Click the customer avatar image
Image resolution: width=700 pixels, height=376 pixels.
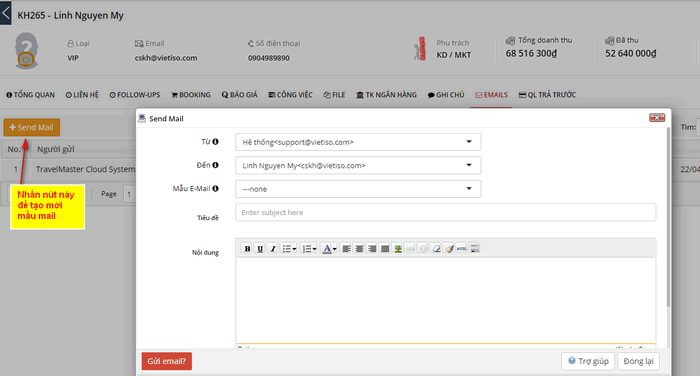point(26,50)
